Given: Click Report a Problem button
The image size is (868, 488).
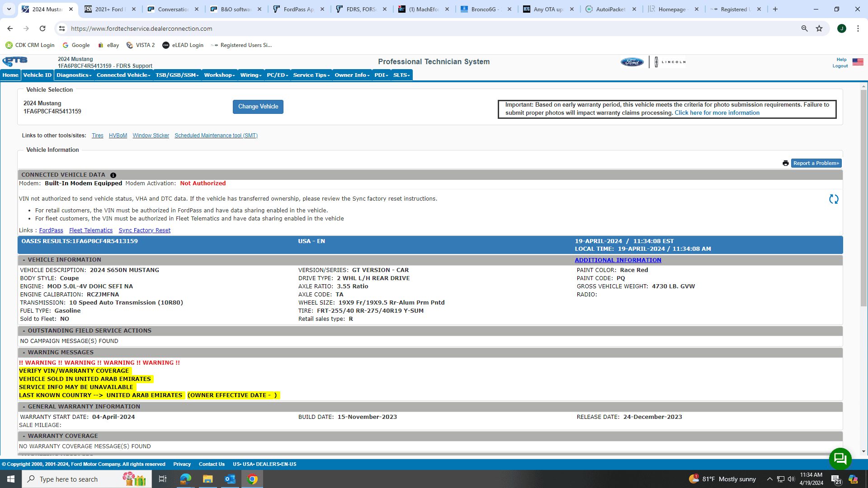Looking at the screenshot, I should click(x=816, y=163).
